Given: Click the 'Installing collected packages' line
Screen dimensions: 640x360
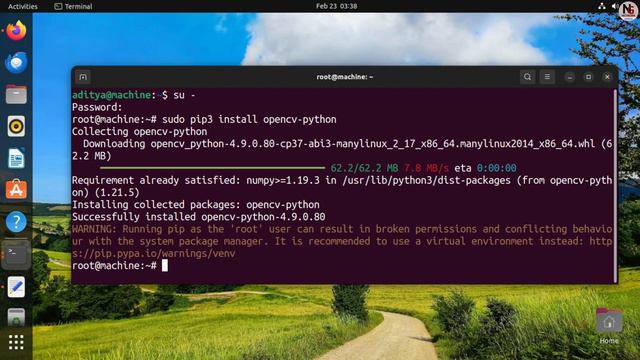Looking at the screenshot, I should pos(196,204).
